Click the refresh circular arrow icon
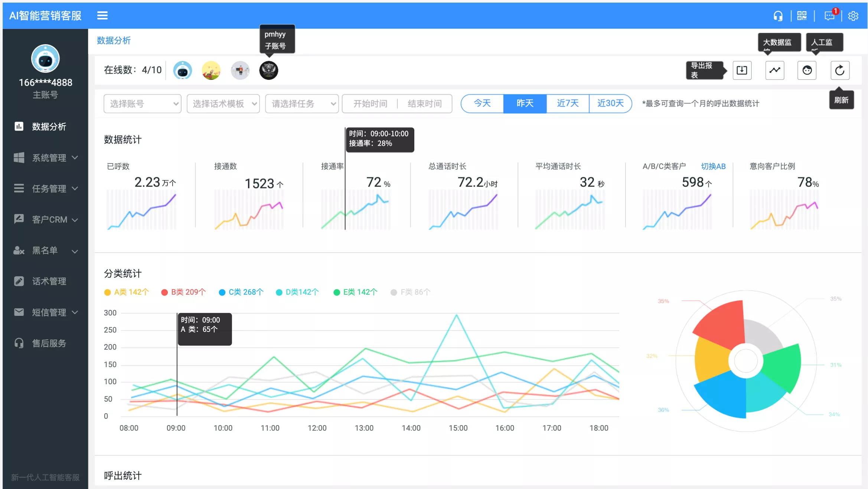Viewport: 868px width, 489px height. coord(839,70)
